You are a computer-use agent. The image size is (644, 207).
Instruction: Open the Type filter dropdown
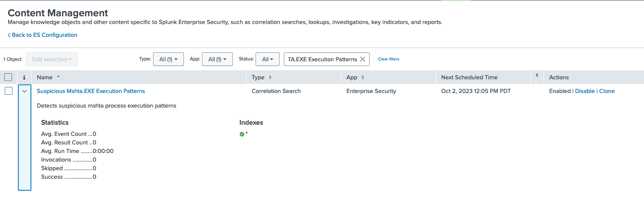[168, 59]
